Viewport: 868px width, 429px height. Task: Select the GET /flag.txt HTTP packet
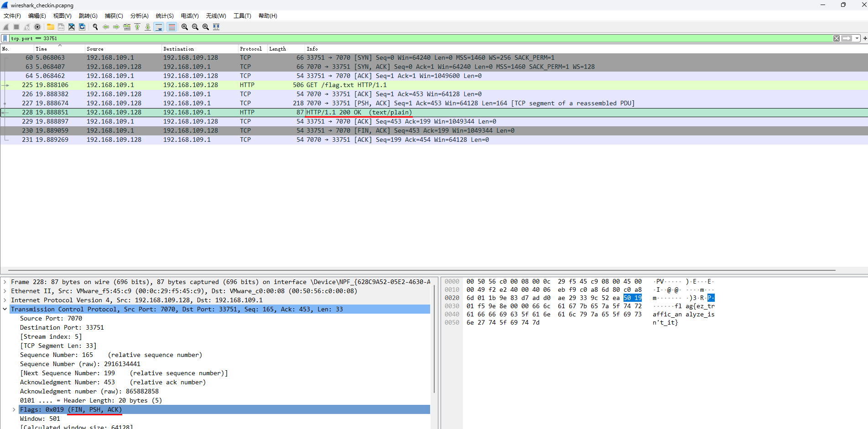point(347,85)
